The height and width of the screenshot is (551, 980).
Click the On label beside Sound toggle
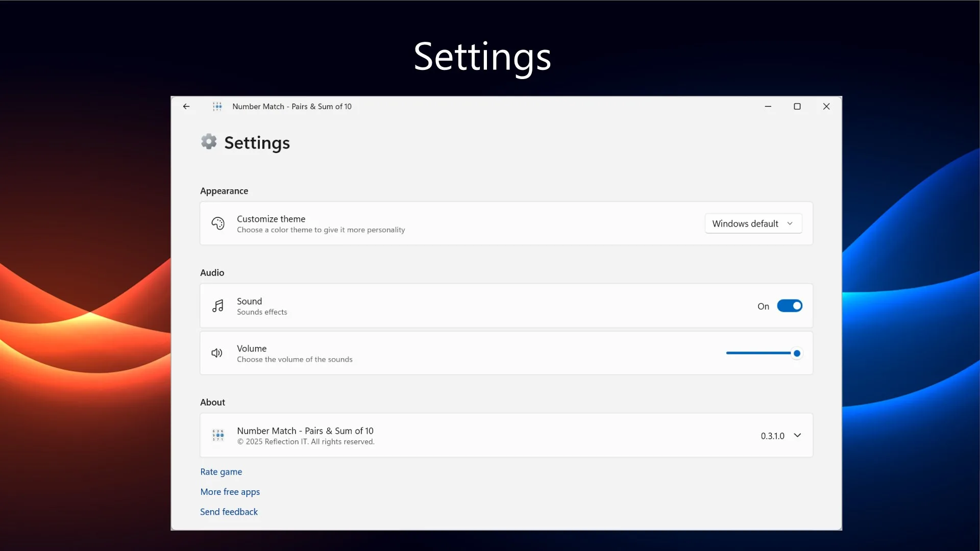point(763,306)
